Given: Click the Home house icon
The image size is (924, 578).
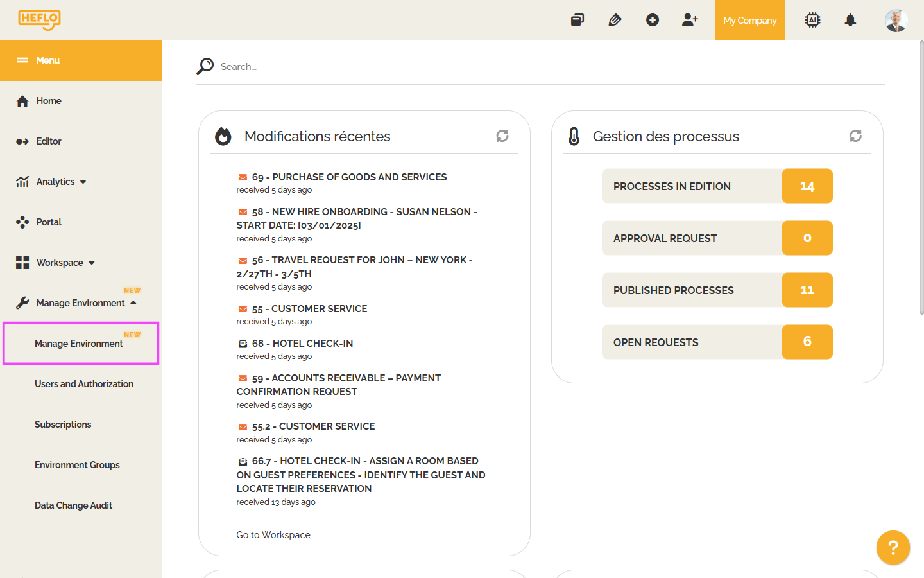Looking at the screenshot, I should 22,101.
